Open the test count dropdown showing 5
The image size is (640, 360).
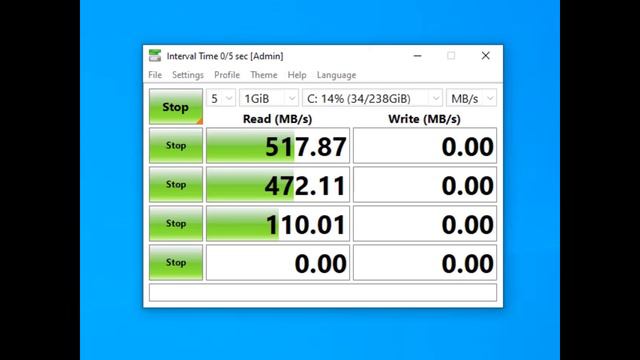point(221,98)
